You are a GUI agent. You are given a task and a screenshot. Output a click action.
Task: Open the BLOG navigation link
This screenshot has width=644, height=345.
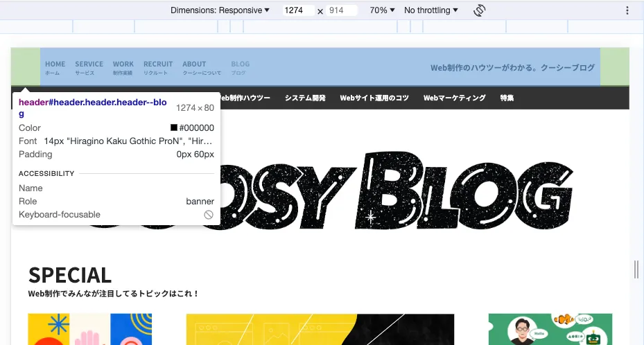pyautogui.click(x=241, y=68)
